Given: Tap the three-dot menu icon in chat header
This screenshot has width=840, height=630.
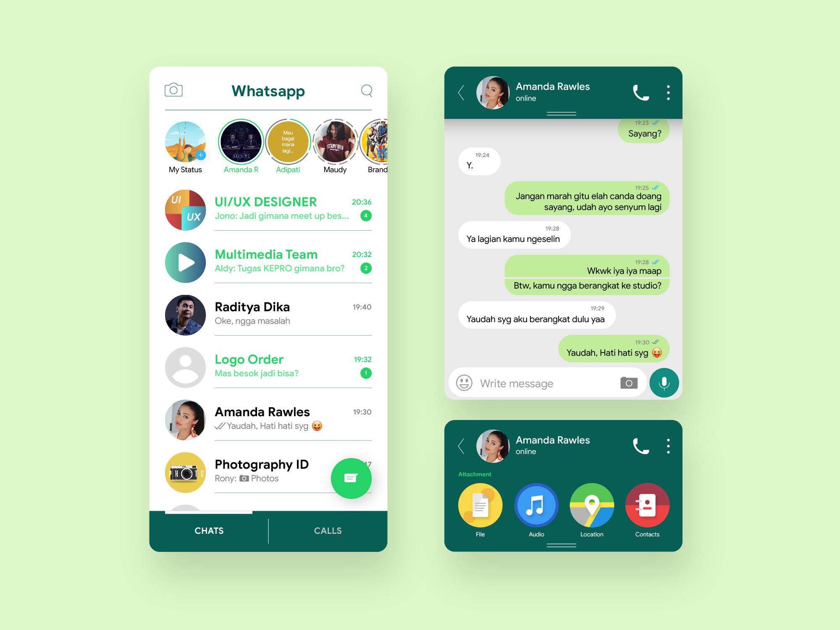Looking at the screenshot, I should coord(670,92).
